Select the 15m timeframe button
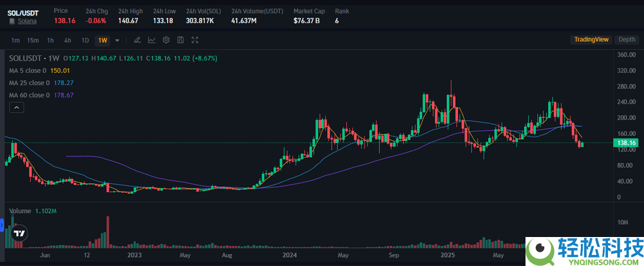Image resolution: width=644 pixels, height=266 pixels. (x=33, y=40)
